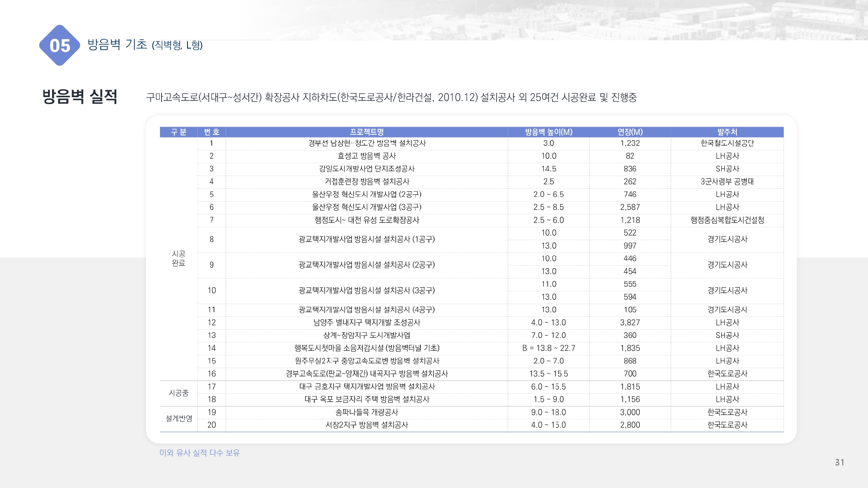Click the 발주처 column header
This screenshot has width=868, height=488.
(727, 132)
